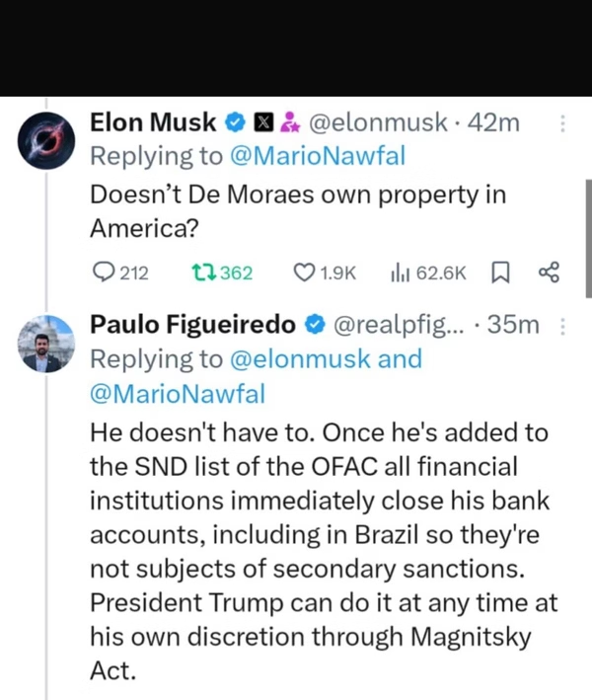The height and width of the screenshot is (700, 592).
Task: Open the Elon Musk display name
Action: (153, 123)
